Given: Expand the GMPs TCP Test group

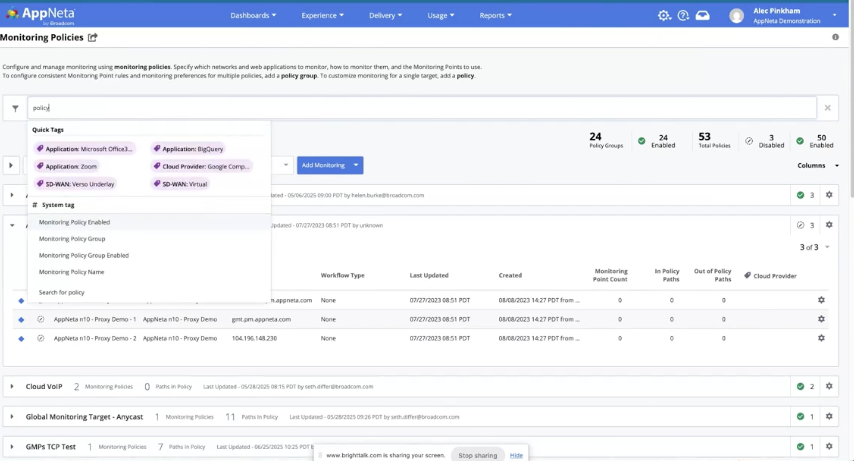Looking at the screenshot, I should click(x=11, y=446).
